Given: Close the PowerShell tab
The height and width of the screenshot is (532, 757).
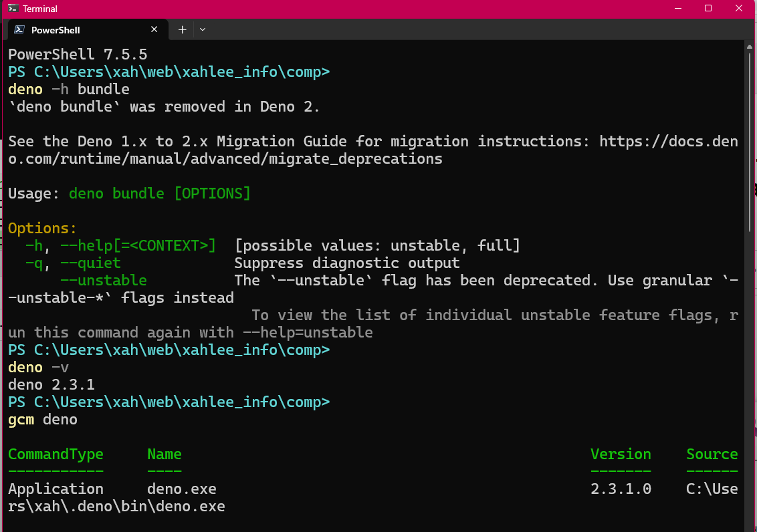Looking at the screenshot, I should pyautogui.click(x=154, y=29).
